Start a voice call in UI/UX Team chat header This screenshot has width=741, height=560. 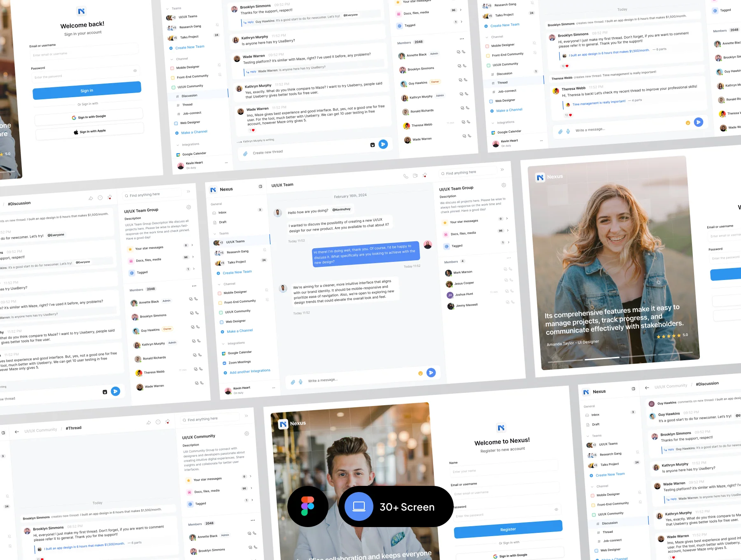point(405,176)
